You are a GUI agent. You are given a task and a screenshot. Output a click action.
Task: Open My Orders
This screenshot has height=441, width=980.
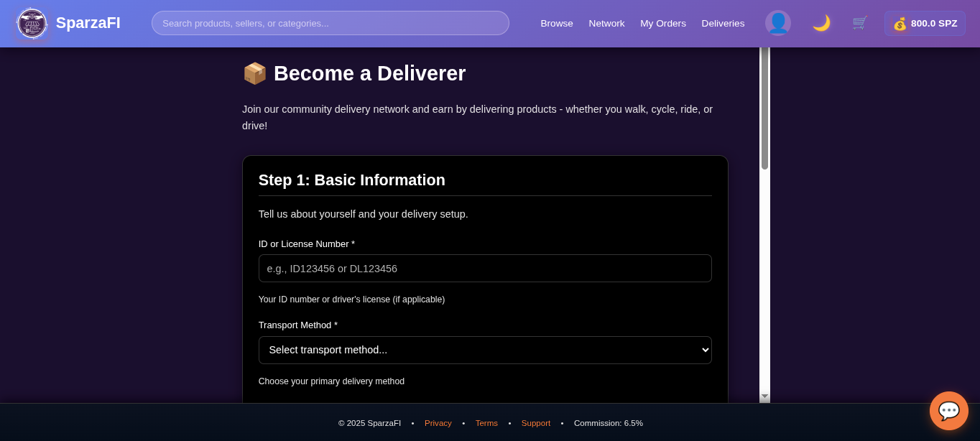[x=663, y=23]
